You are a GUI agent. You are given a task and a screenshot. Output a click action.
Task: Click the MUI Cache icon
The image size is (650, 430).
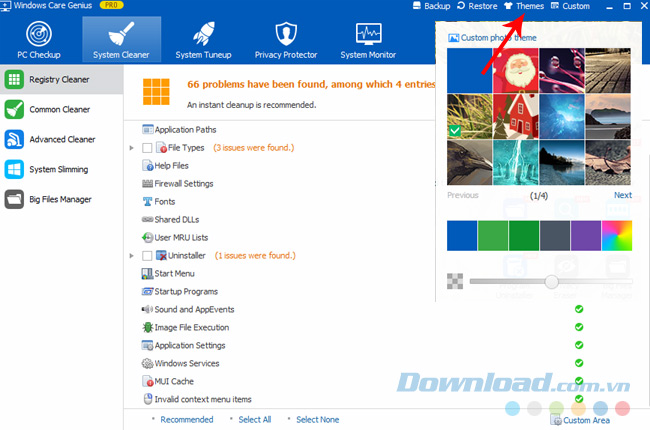[x=148, y=381]
